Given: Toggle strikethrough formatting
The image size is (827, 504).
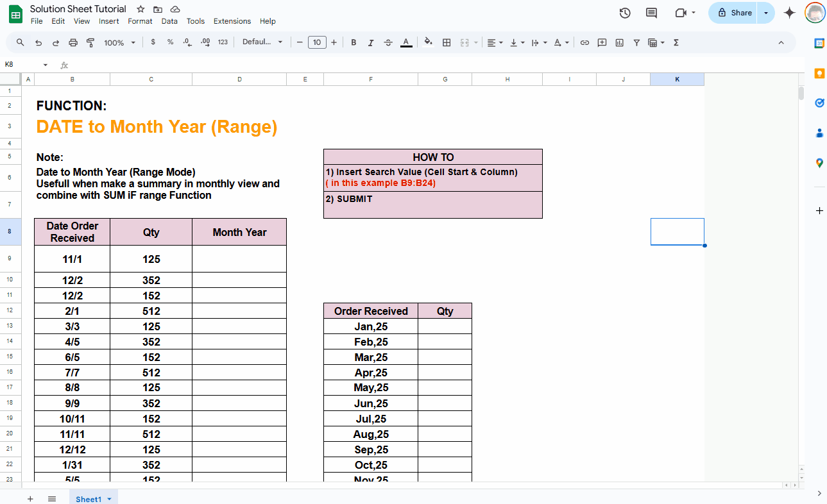Looking at the screenshot, I should [388, 42].
